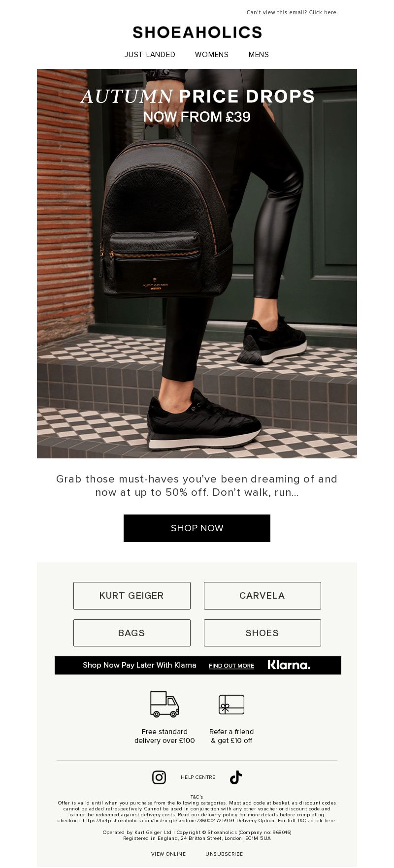
Task: Click the SHOP NOW button
Action: click(x=197, y=528)
